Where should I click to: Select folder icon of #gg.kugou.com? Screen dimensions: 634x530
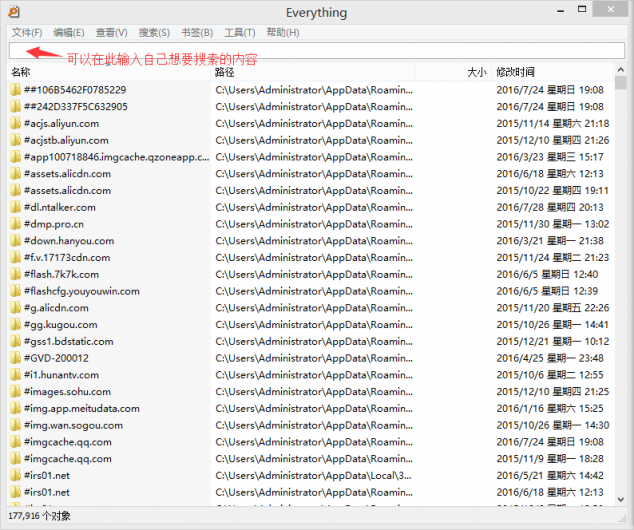point(15,325)
